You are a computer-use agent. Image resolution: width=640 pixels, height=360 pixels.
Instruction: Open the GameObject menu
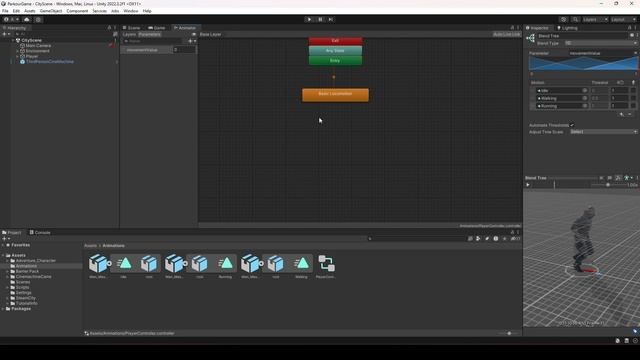click(51, 11)
